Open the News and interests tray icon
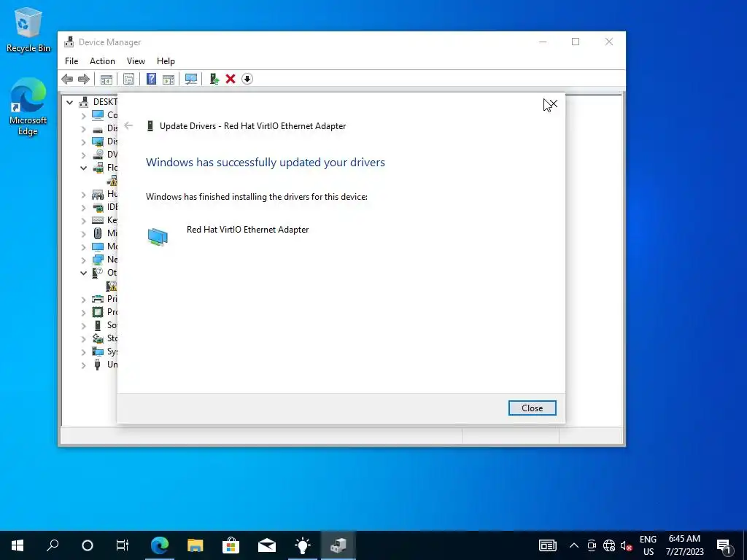Screen dimensions: 747x560 tap(548, 545)
